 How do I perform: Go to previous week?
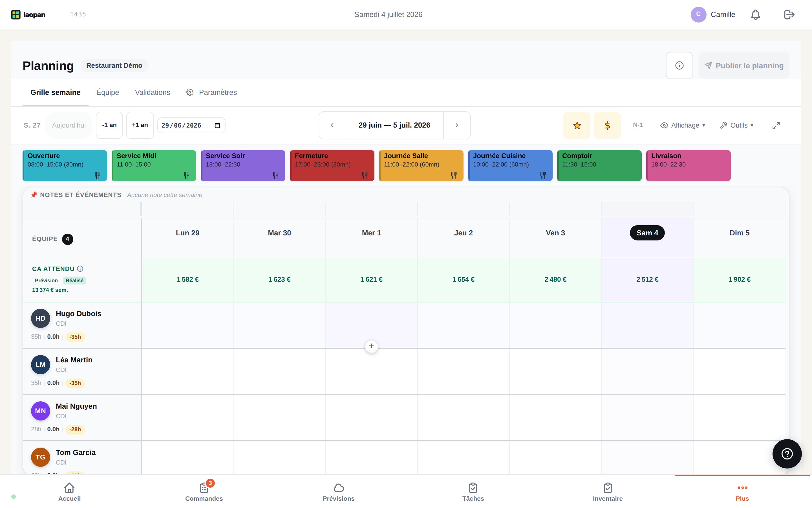(332, 125)
